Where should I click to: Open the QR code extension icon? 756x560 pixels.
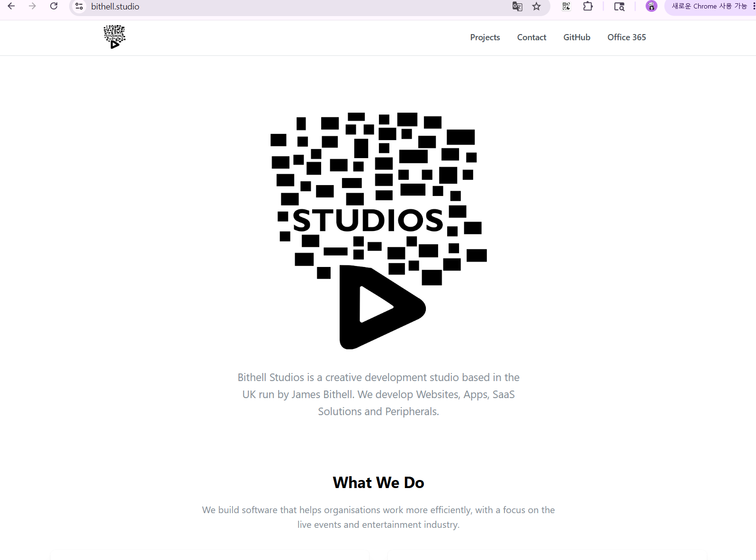click(566, 6)
